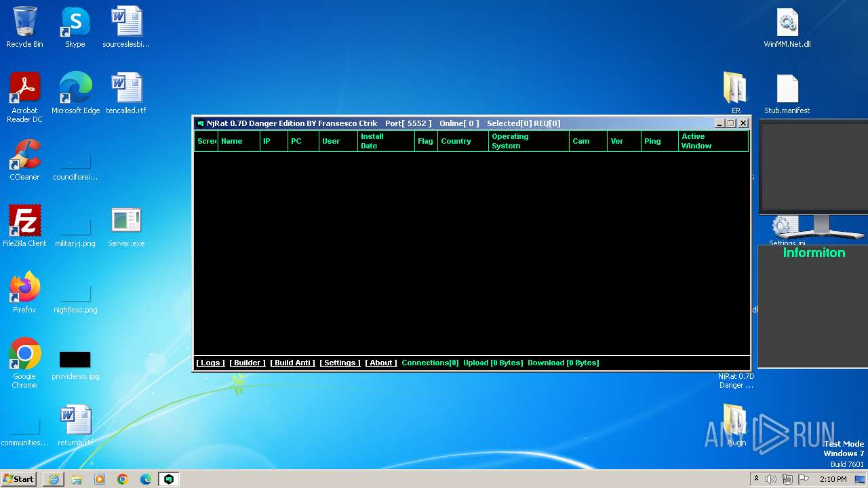The image size is (868, 488).
Task: Select the WinMM.Net.dll file icon
Action: (x=787, y=27)
